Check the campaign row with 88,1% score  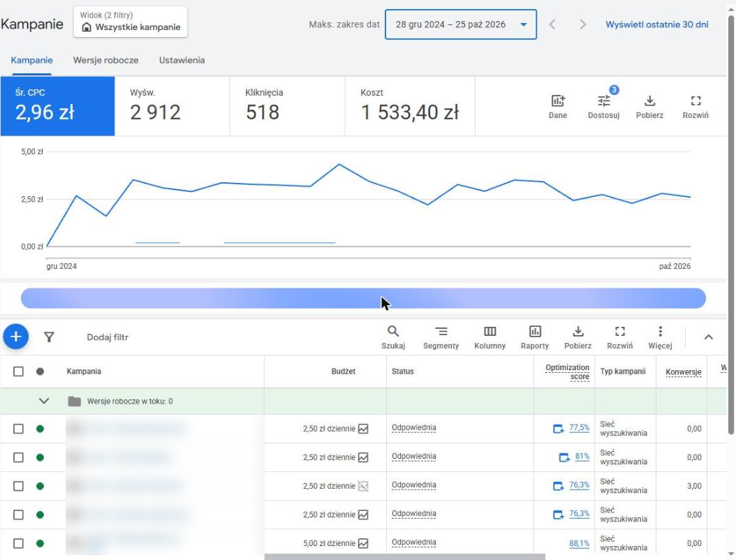tap(18, 543)
